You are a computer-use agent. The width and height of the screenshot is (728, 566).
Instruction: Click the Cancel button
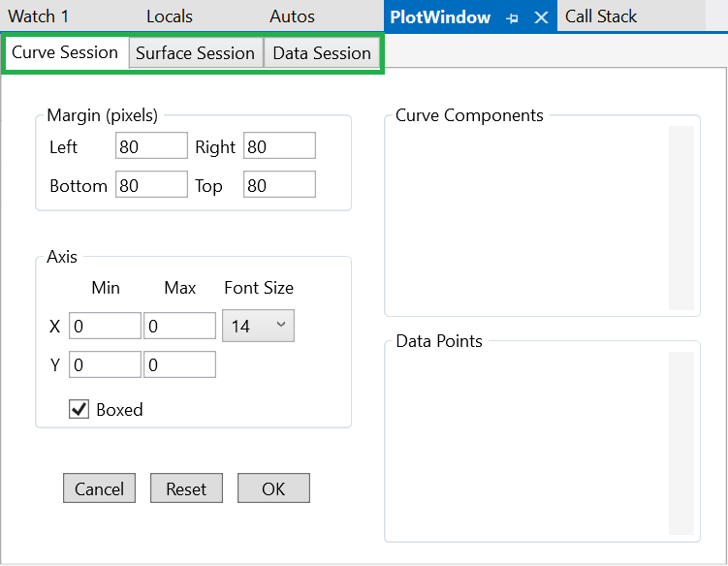coord(99,488)
